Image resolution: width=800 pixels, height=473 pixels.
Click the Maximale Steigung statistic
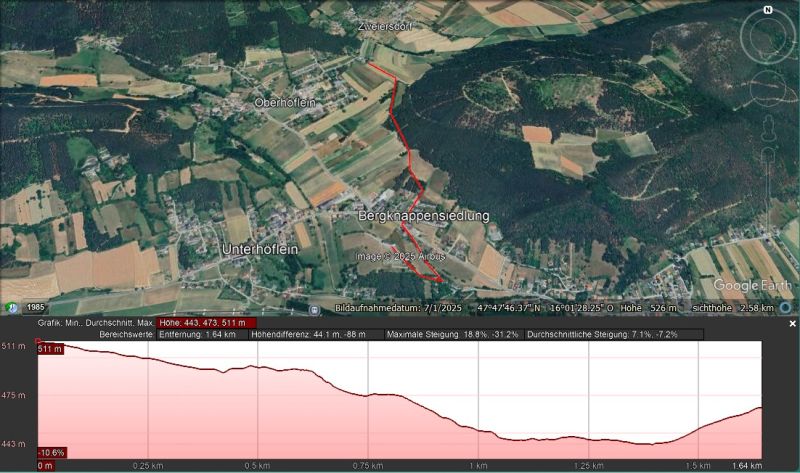(x=452, y=335)
